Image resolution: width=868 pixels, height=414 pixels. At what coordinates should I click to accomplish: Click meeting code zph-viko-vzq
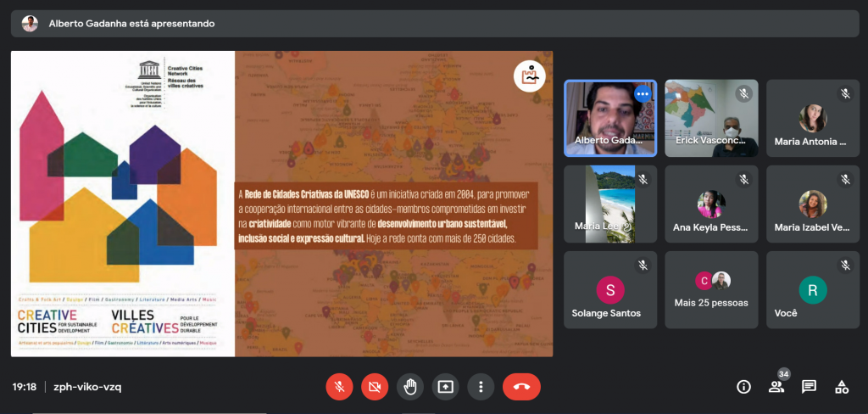(x=88, y=387)
